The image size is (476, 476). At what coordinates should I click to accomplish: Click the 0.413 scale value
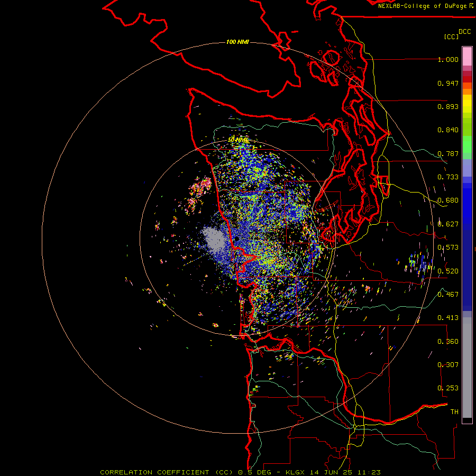coord(448,318)
